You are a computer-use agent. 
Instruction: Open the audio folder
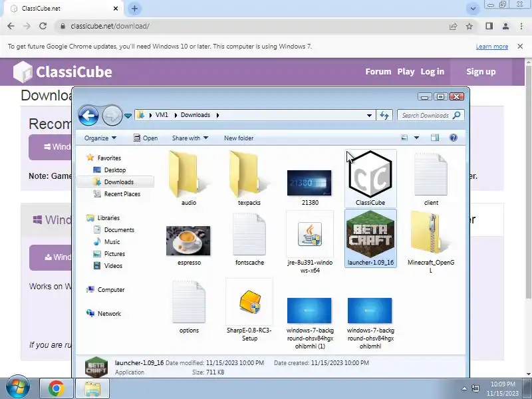[189, 178]
